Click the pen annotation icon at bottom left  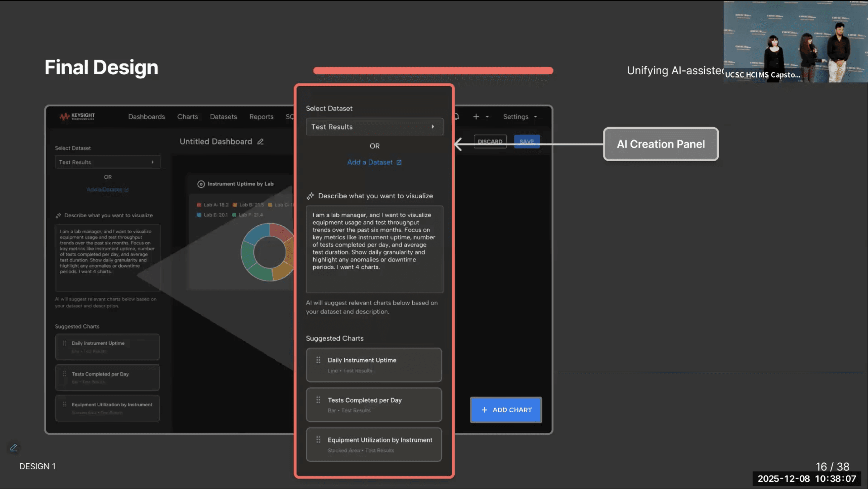(14, 448)
